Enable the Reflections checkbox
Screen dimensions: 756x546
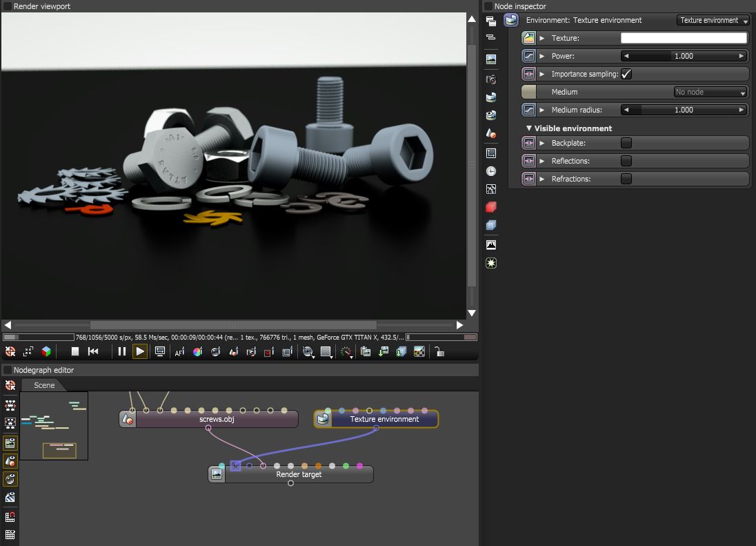[x=628, y=161]
